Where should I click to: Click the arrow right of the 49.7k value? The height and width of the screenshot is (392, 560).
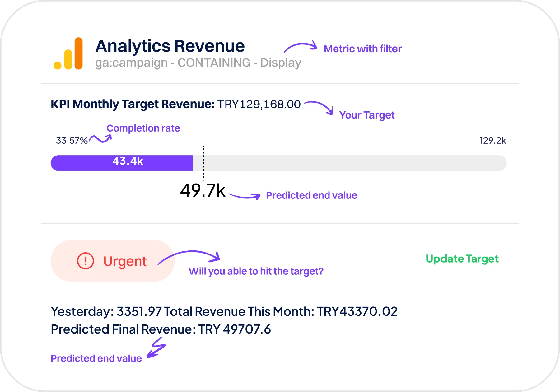click(245, 196)
